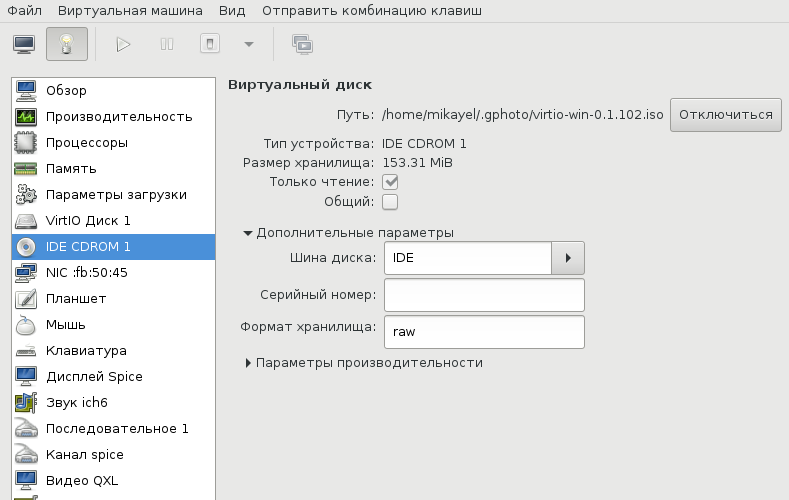The height and width of the screenshot is (500, 789).
Task: Open the Виртуальная машина menu
Action: pos(130,11)
